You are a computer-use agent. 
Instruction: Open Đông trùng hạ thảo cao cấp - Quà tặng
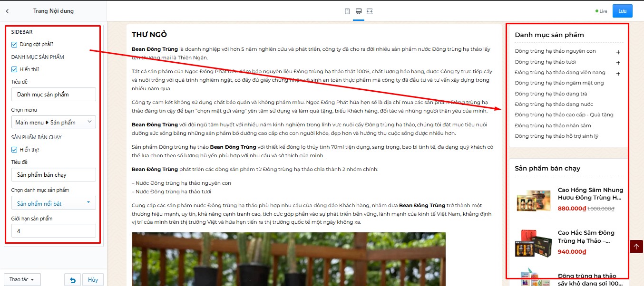pyautogui.click(x=564, y=114)
